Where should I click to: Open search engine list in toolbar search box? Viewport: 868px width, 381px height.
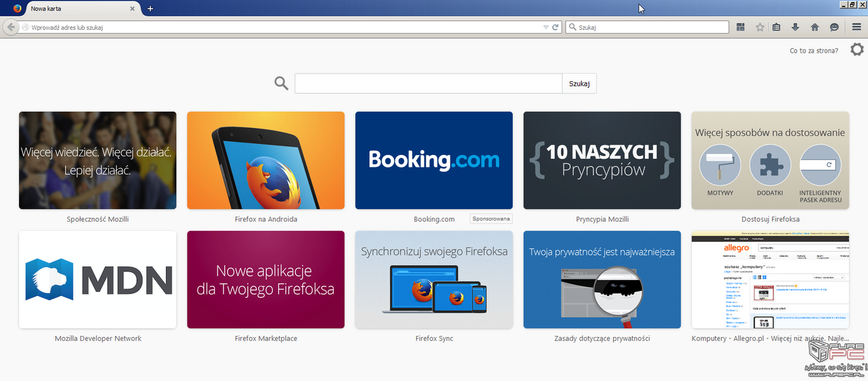[x=573, y=27]
